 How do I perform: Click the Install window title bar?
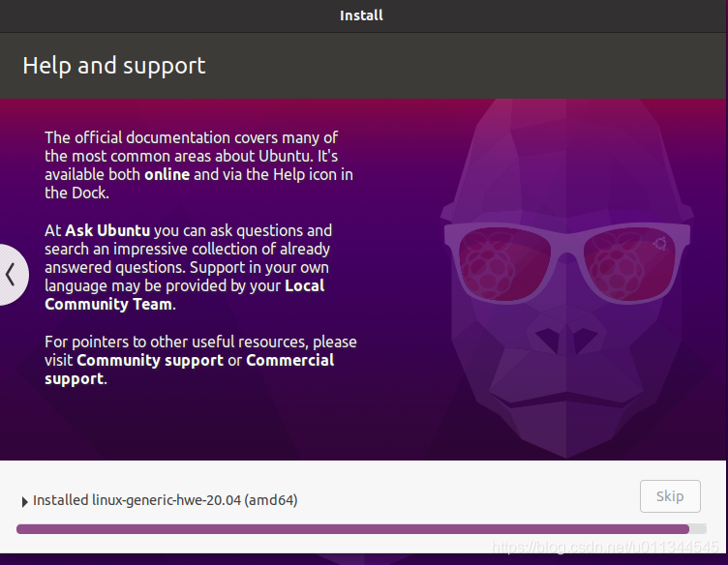pos(361,15)
